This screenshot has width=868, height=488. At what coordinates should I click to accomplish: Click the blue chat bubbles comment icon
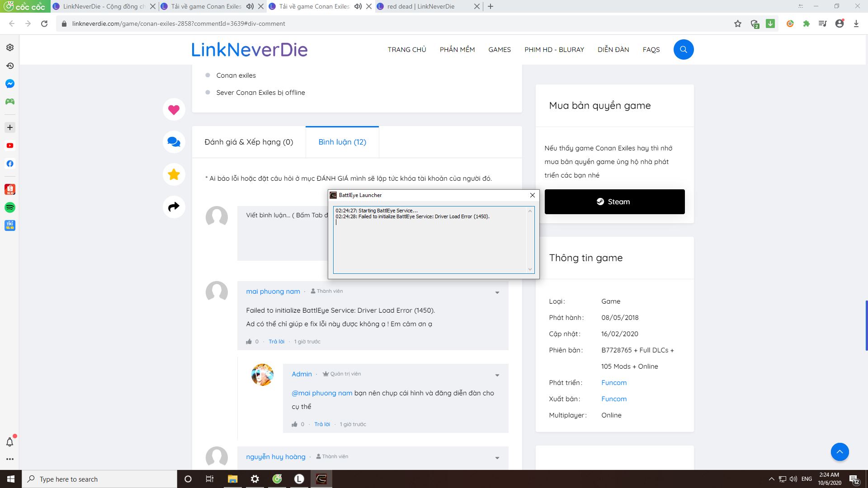click(x=174, y=142)
